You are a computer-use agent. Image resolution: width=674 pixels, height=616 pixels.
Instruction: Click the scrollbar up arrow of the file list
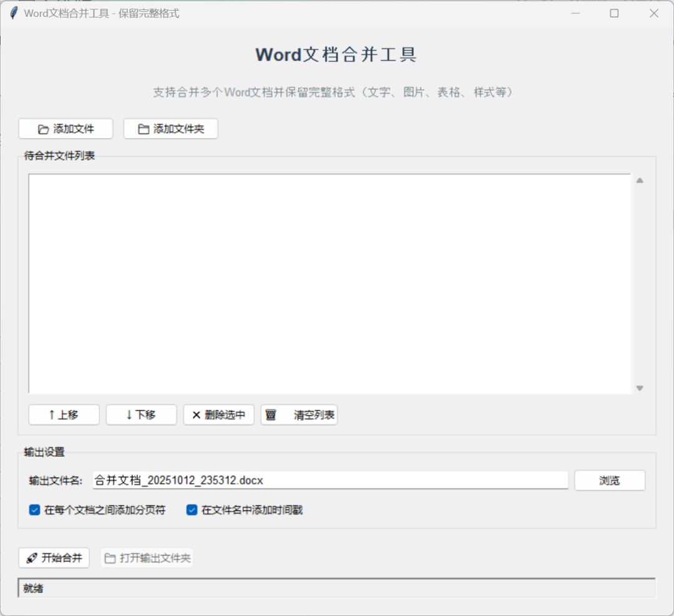[x=640, y=180]
